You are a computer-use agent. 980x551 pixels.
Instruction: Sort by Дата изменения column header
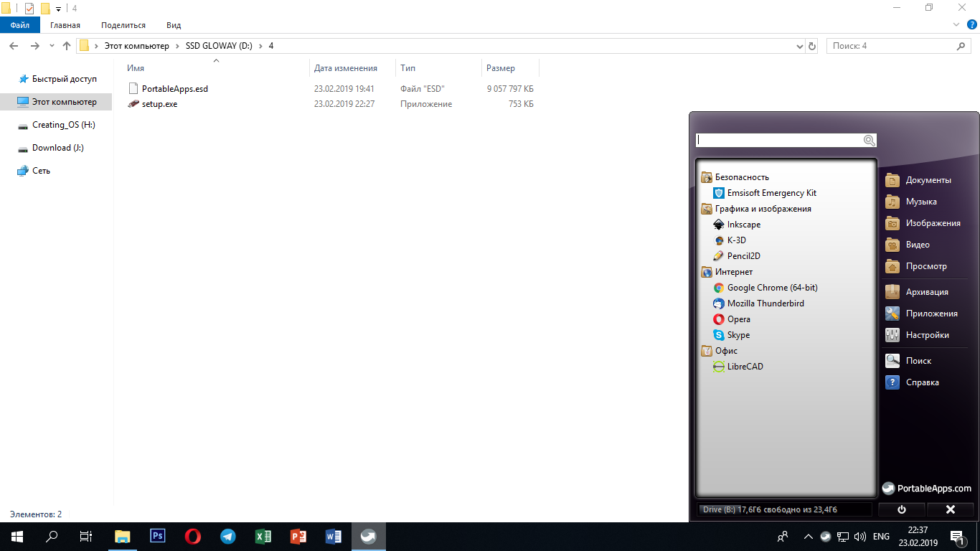point(353,68)
